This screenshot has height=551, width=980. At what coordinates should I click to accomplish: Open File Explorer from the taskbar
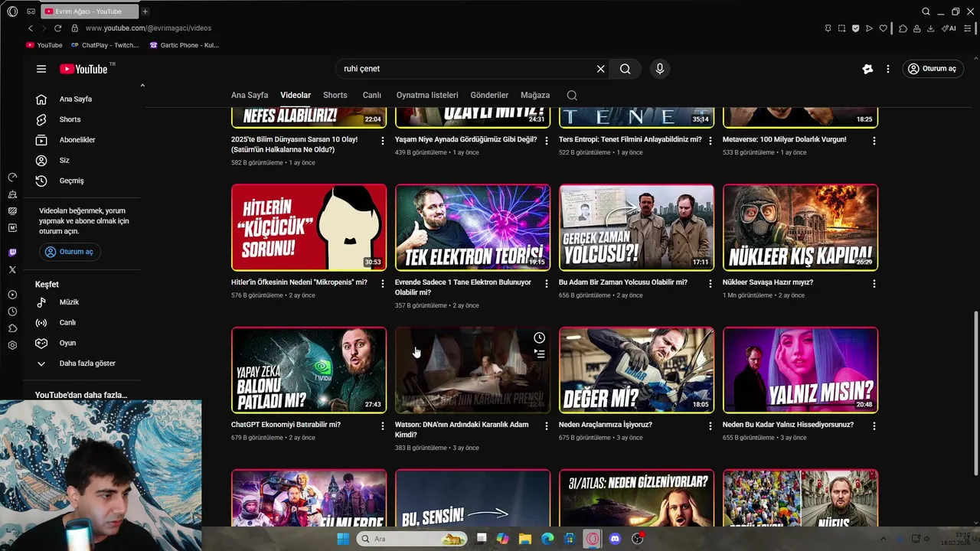pos(525,539)
